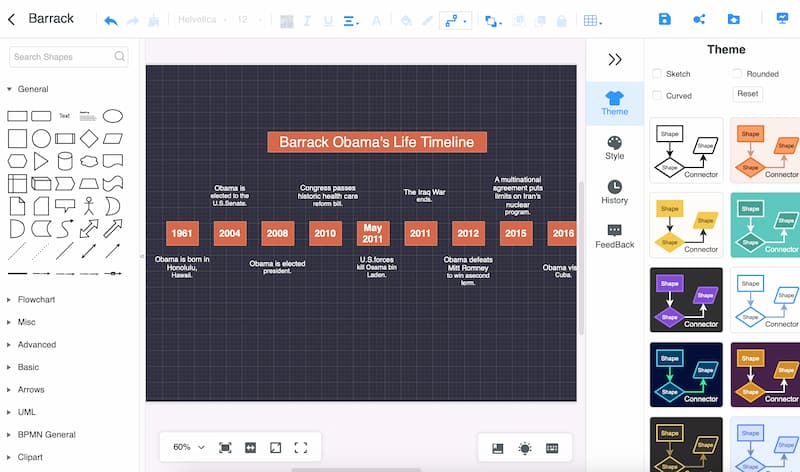The image size is (800, 472).
Task: Select the actor stick figure shape
Action: point(89,206)
